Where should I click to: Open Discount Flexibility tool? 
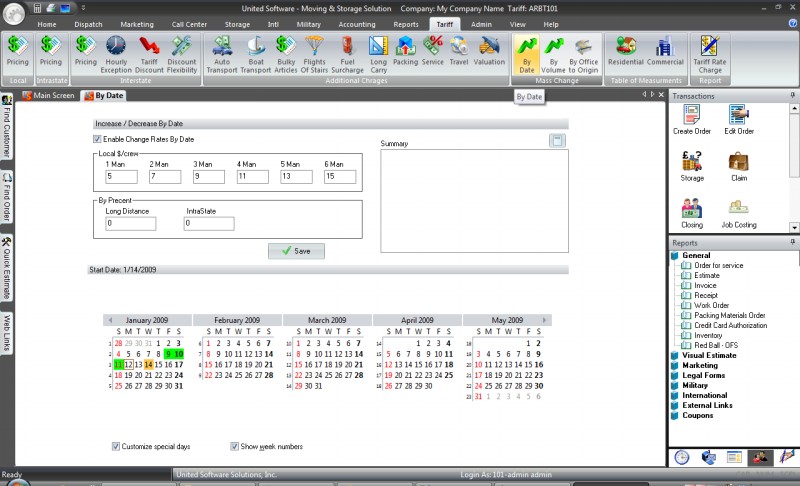pos(182,54)
